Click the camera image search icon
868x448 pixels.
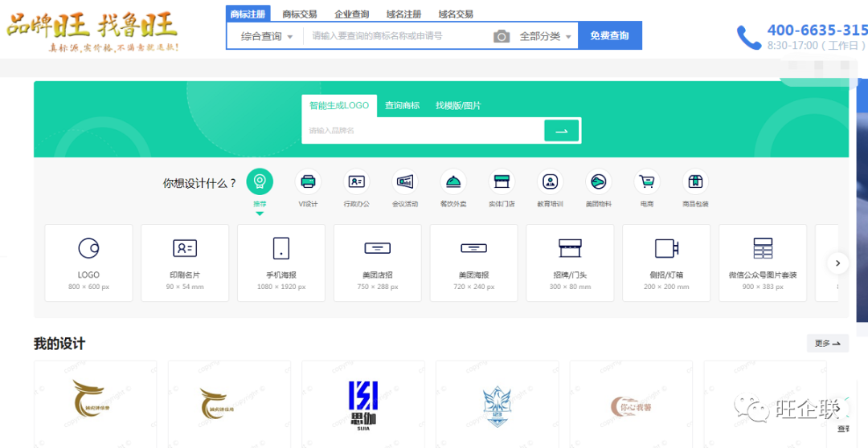tap(502, 36)
